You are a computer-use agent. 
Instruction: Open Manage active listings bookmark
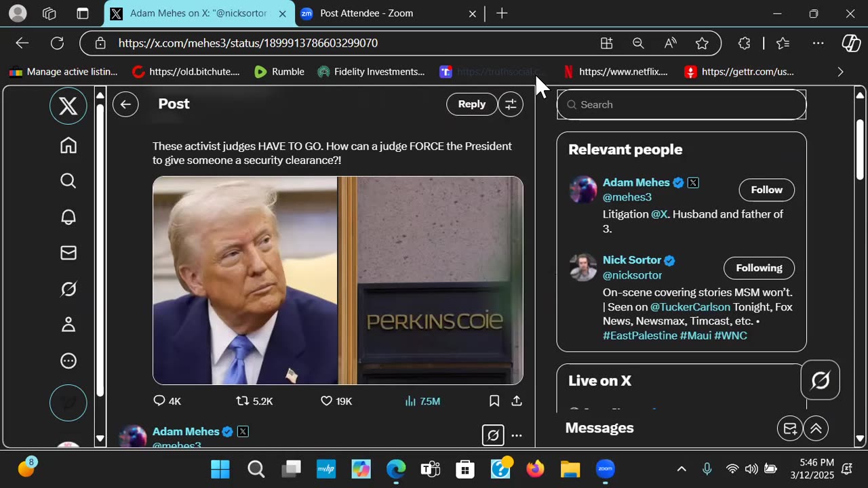coord(63,71)
